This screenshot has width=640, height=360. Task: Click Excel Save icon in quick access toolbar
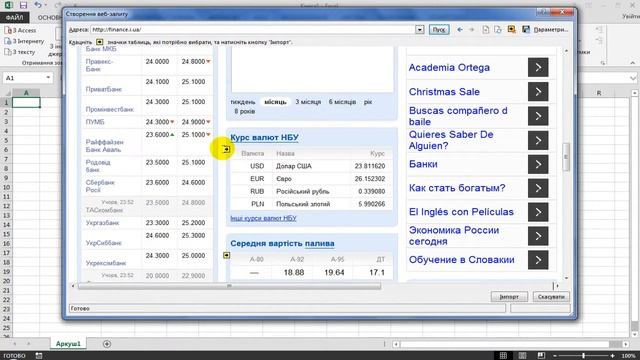coord(23,5)
